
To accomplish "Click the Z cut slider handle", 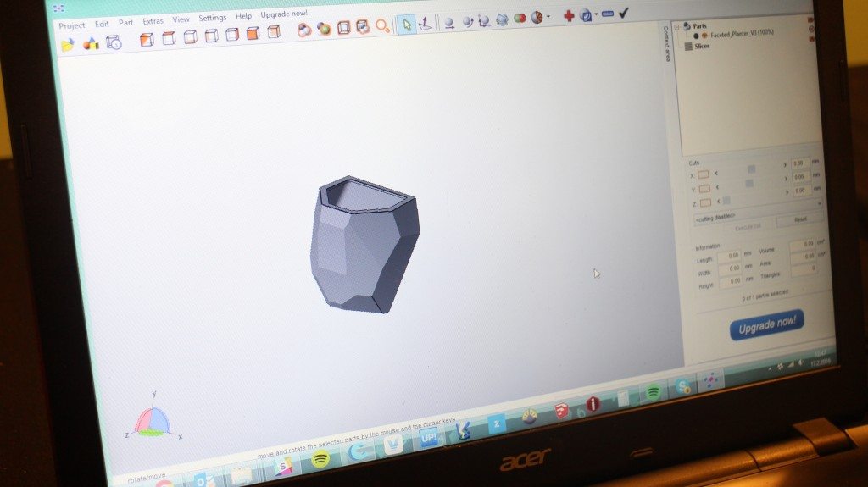I will pos(726,201).
